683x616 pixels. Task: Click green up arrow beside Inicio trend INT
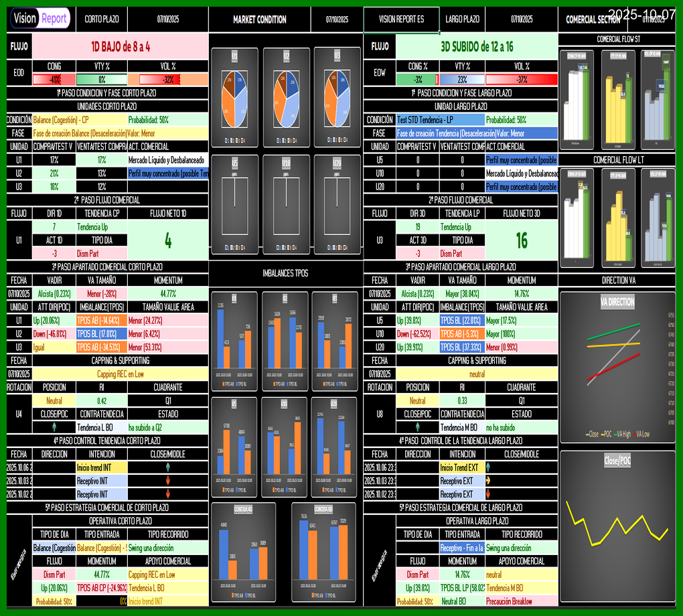(167, 467)
